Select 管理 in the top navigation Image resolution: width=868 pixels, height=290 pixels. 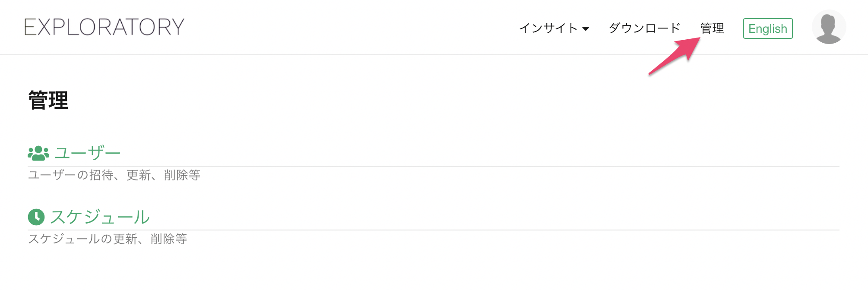[712, 28]
